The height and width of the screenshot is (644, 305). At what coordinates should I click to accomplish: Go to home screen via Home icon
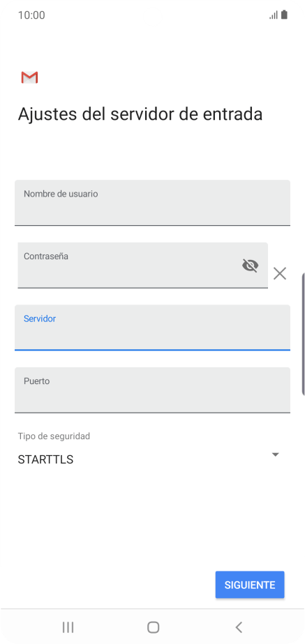[153, 627]
